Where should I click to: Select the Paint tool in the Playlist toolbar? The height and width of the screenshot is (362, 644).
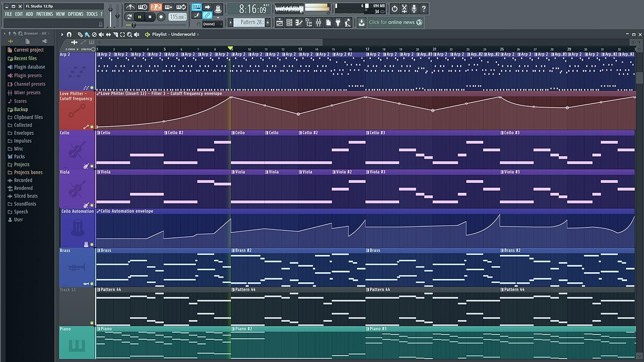(86, 34)
